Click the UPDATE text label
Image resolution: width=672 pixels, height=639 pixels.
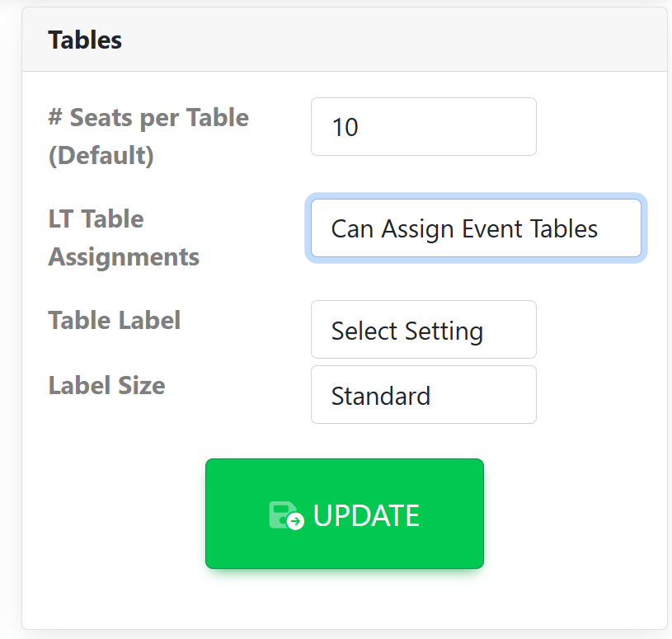[x=366, y=515]
